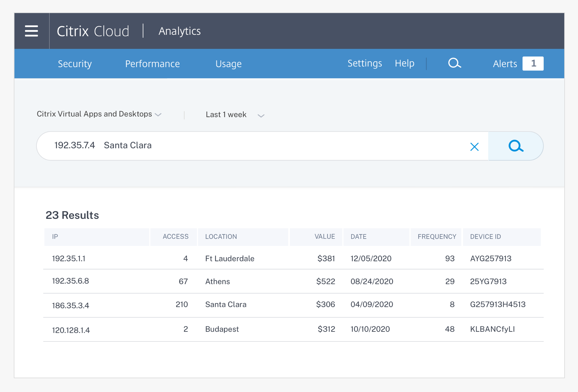The image size is (578, 392).
Task: Click device ID 25YG7913
Action: pyautogui.click(x=488, y=281)
